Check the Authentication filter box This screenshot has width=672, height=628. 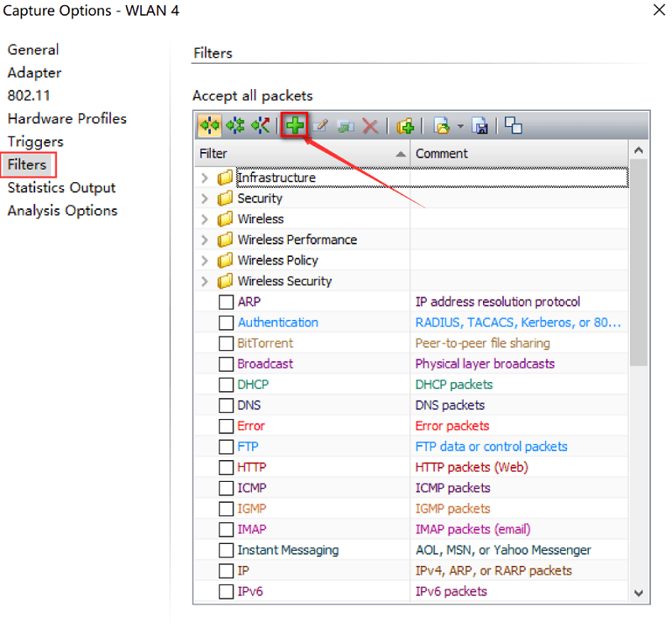click(226, 322)
